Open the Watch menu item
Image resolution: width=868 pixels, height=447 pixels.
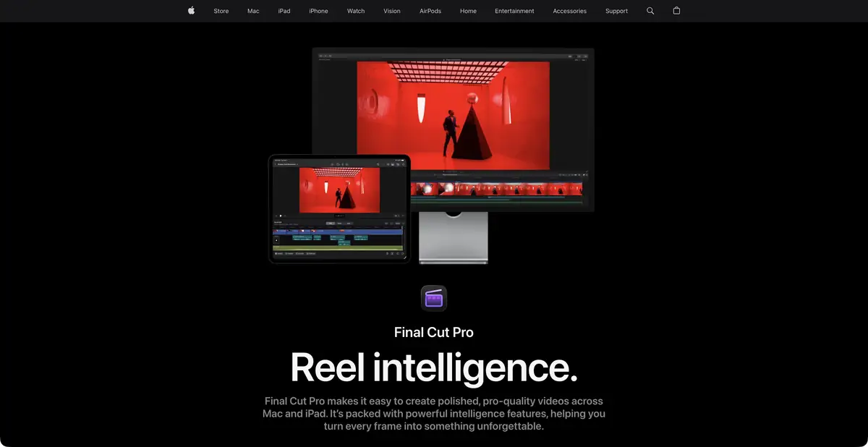point(356,11)
